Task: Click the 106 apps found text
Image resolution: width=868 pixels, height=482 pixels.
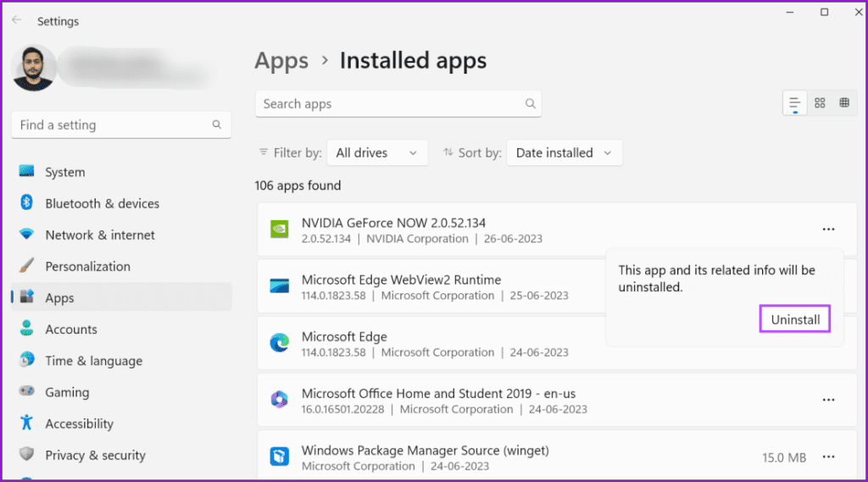Action: (x=298, y=186)
